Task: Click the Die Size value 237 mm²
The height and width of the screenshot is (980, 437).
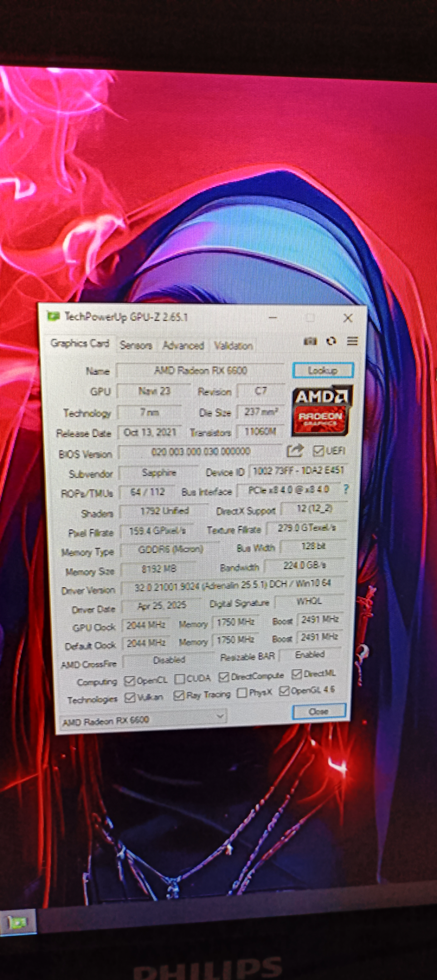Action: pyautogui.click(x=261, y=412)
